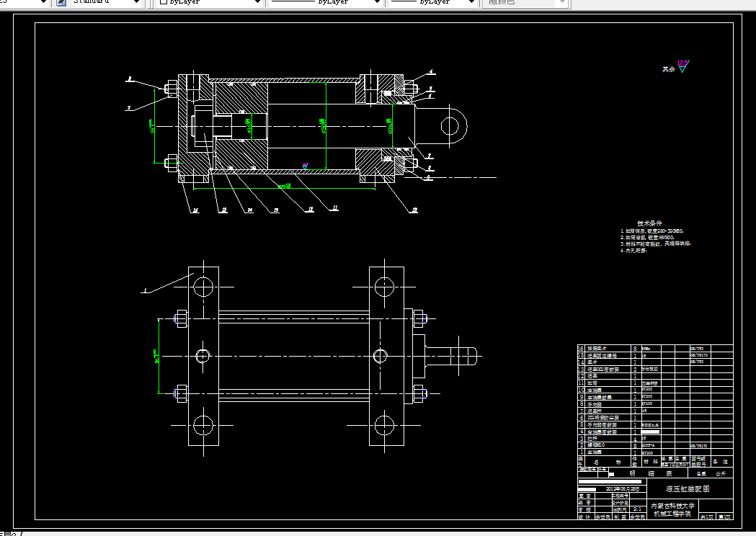Click the grayed plot style 随颜色 dropdown
Screen dimensions: 756x536
[527, 2]
